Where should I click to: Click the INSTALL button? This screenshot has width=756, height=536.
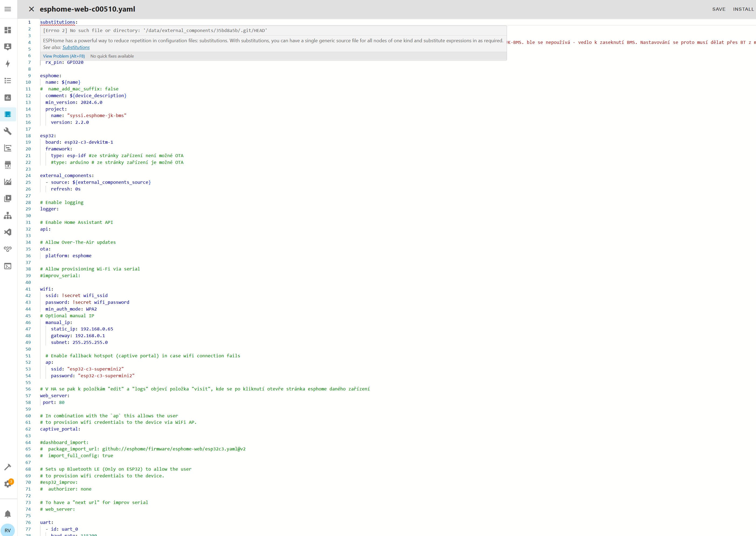(x=743, y=9)
